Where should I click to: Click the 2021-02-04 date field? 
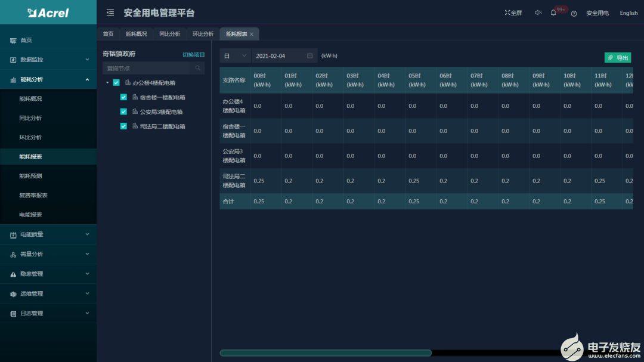tap(284, 56)
